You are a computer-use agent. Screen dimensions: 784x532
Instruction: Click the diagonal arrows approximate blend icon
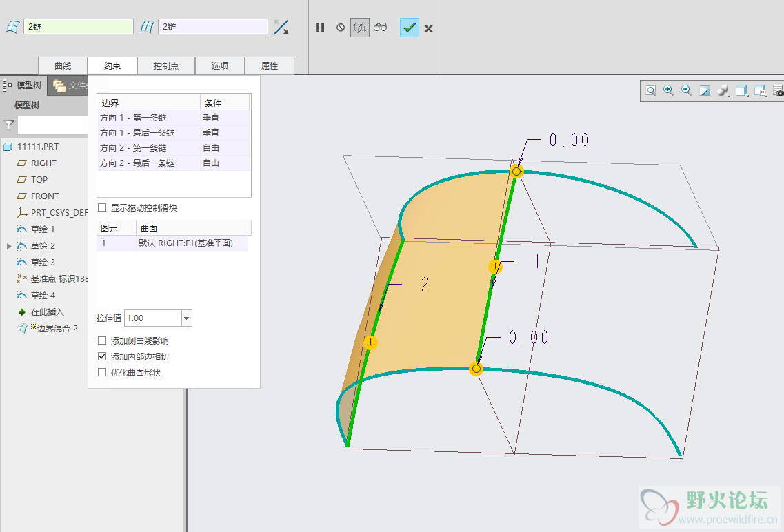click(x=281, y=26)
